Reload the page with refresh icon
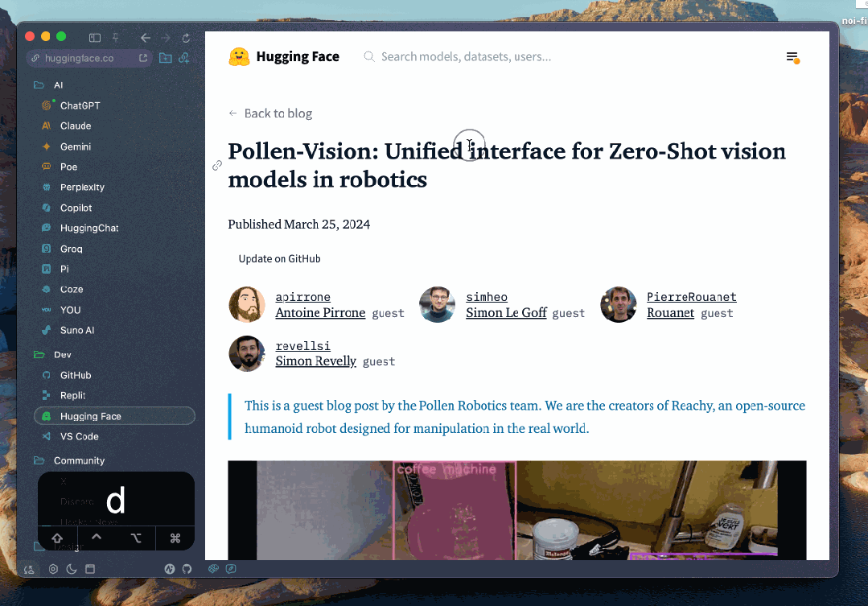Viewport: 868px width, 606px height. click(x=186, y=38)
